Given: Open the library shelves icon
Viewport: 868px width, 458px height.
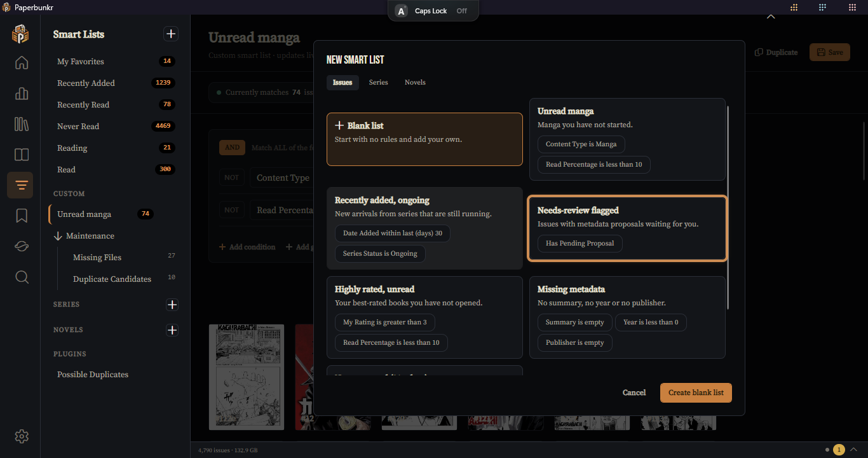Looking at the screenshot, I should pos(22,124).
